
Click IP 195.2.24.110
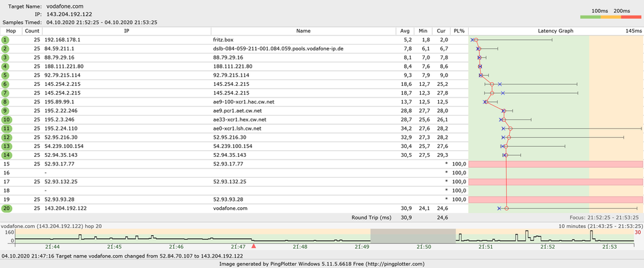61,129
